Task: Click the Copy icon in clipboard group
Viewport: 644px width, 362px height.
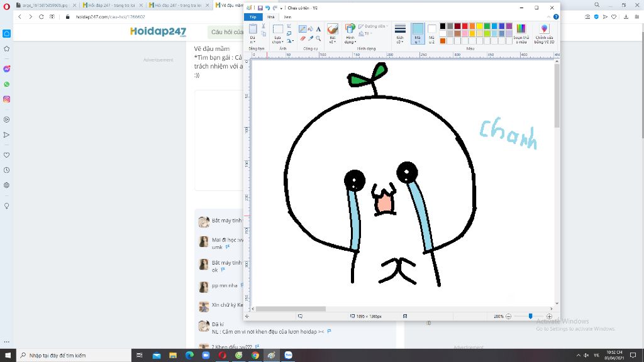Action: click(x=264, y=34)
